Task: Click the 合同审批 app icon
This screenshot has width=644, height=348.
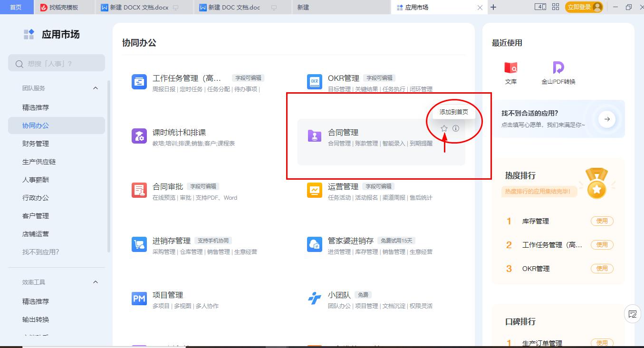Action: 139,190
